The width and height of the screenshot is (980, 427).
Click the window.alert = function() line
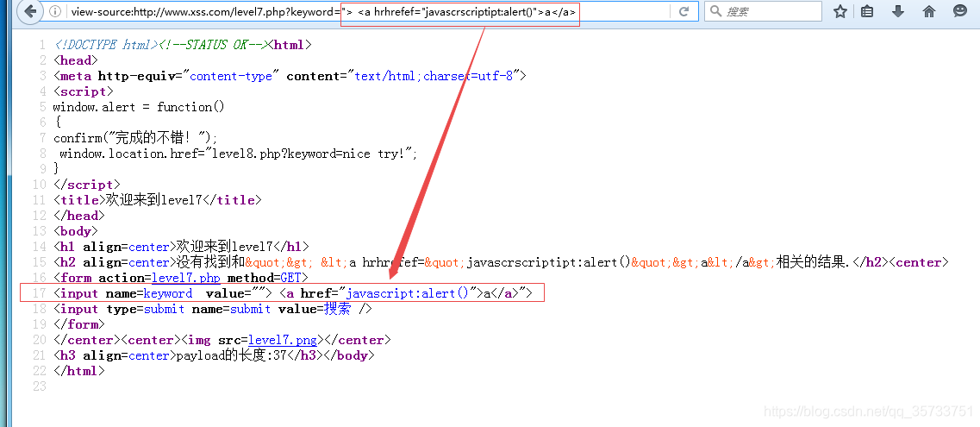pos(139,107)
